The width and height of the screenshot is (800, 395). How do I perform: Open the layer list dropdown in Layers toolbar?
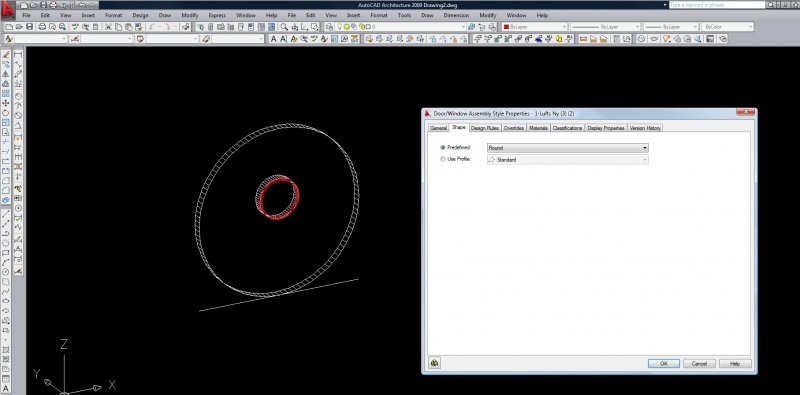click(402, 27)
